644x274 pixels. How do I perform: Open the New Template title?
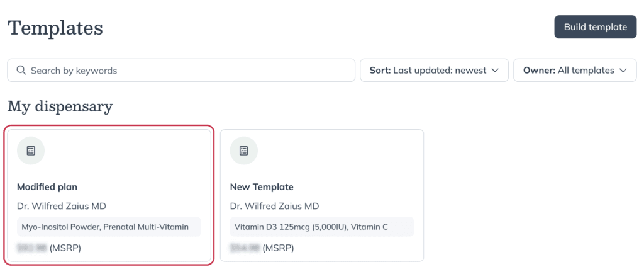coord(262,187)
